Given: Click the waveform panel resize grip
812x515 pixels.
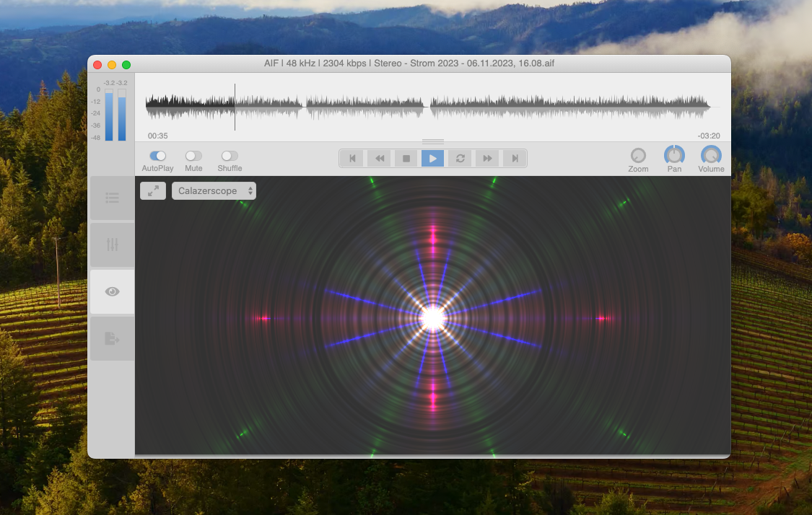Looking at the screenshot, I should point(433,141).
